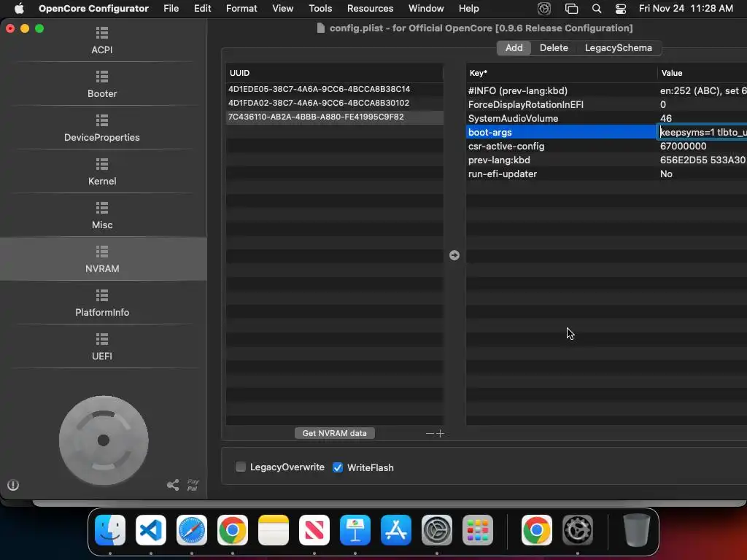Viewport: 747px width, 560px height.
Task: Launch Visual Studio Code from the dock
Action: [150, 530]
